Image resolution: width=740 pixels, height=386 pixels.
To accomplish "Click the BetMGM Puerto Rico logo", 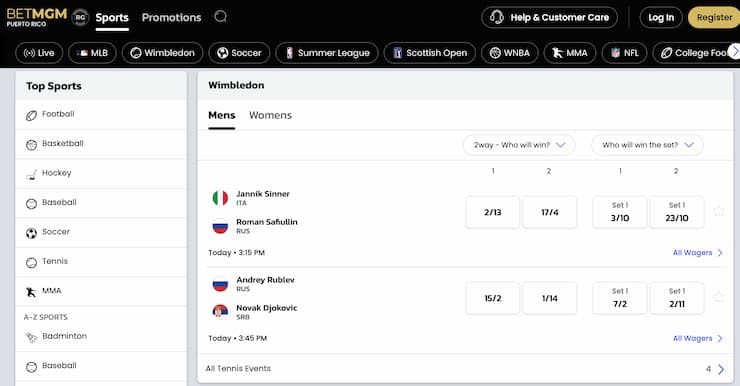I will (36, 17).
